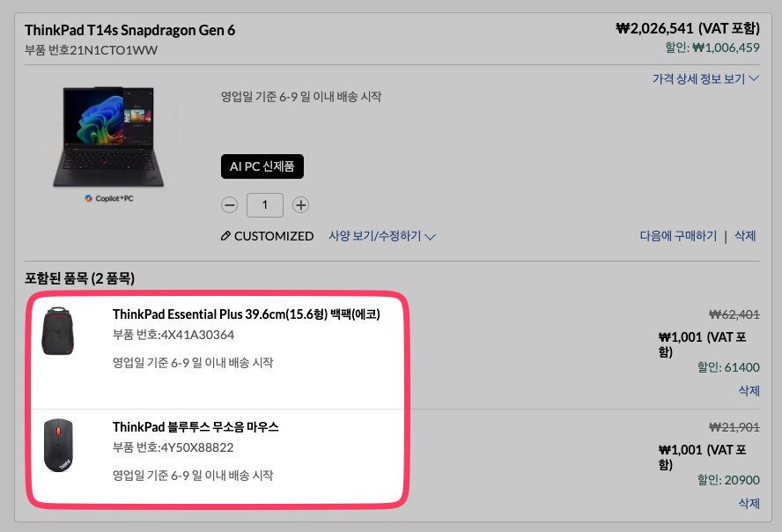Remove the ThinkPad Bluetooth silent mouse
782x532 pixels.
(x=749, y=503)
